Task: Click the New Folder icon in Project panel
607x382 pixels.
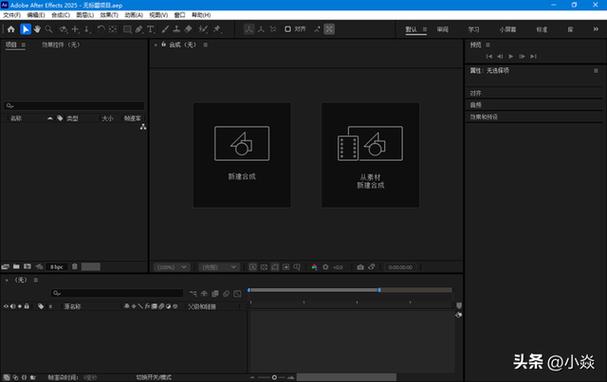Action: (x=16, y=267)
